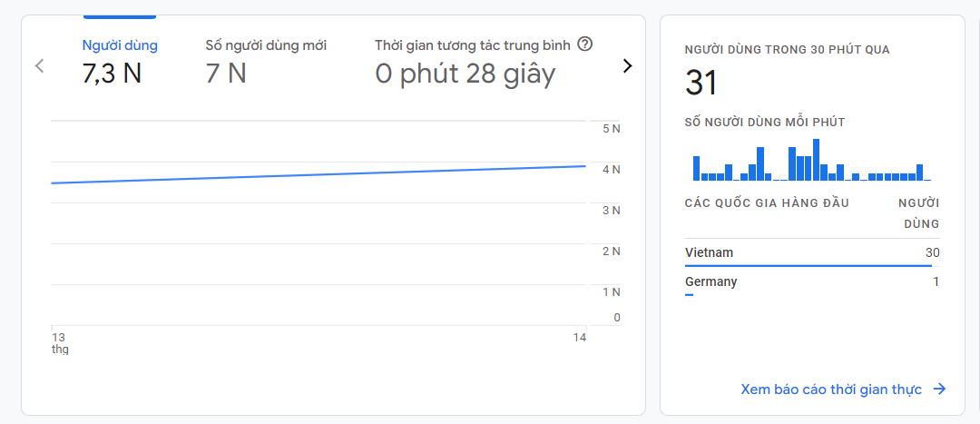
Task: Click the blue trend line in the chart
Action: point(318,174)
